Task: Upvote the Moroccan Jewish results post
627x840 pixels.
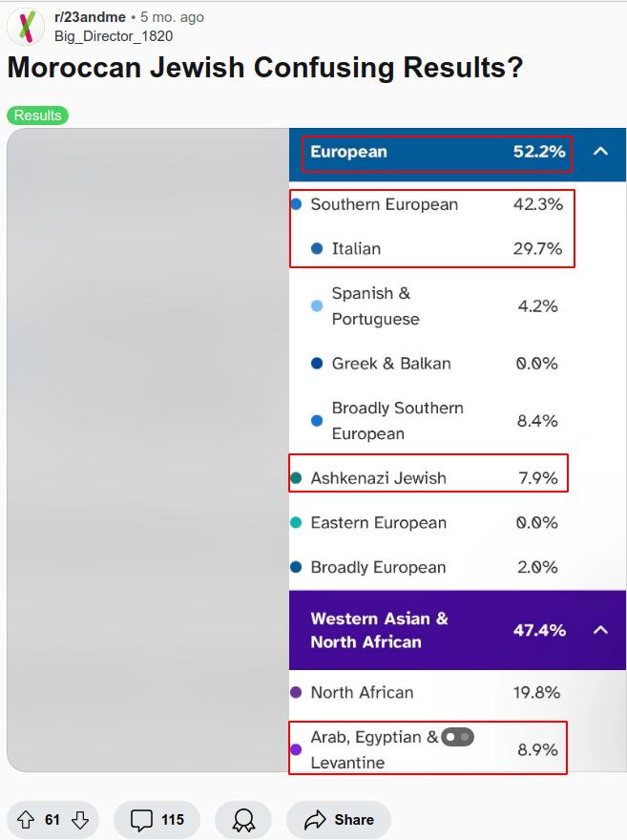Action: click(x=26, y=820)
